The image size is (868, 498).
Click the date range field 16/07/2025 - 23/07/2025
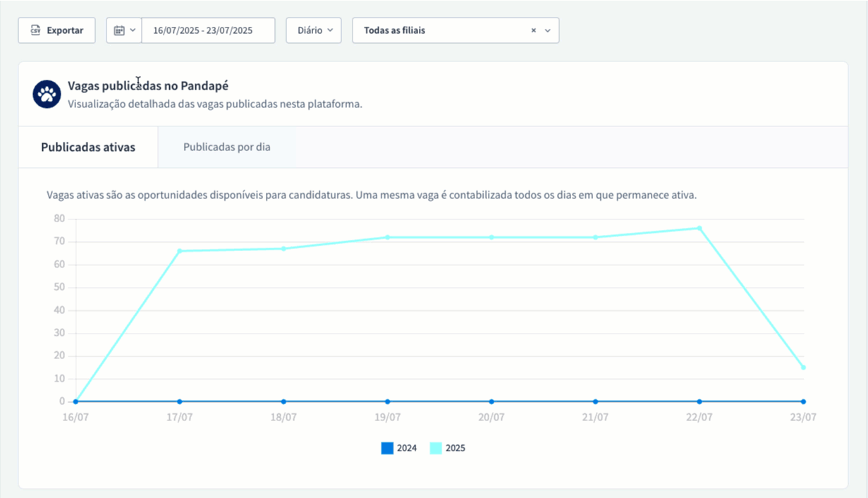[208, 30]
